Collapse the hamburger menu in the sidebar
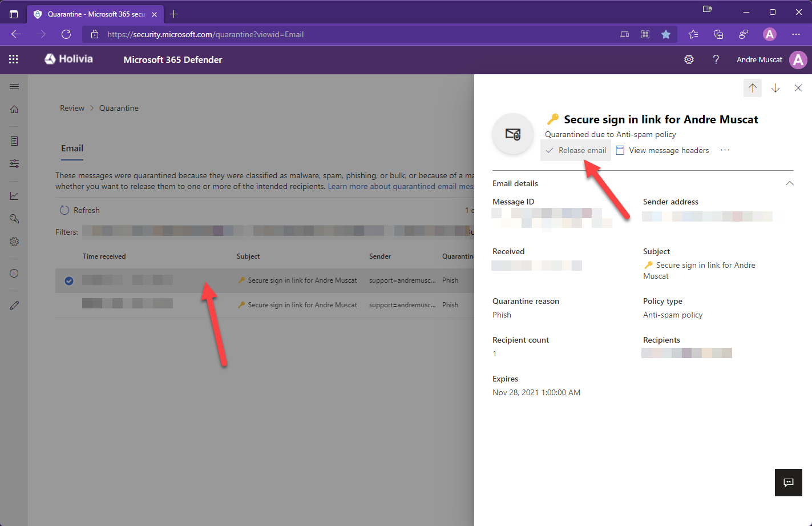This screenshot has height=526, width=812. coord(14,86)
